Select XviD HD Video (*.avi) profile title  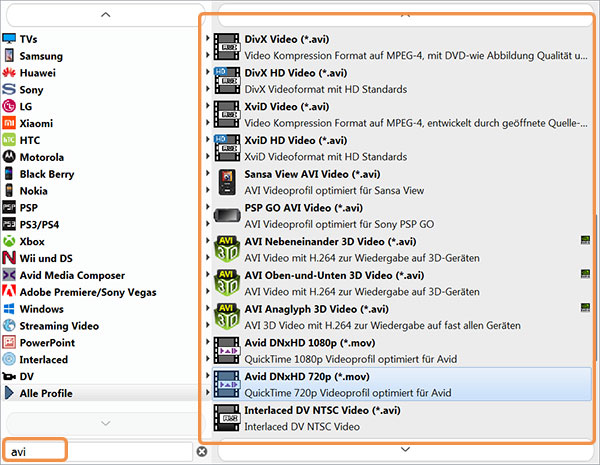click(296, 140)
